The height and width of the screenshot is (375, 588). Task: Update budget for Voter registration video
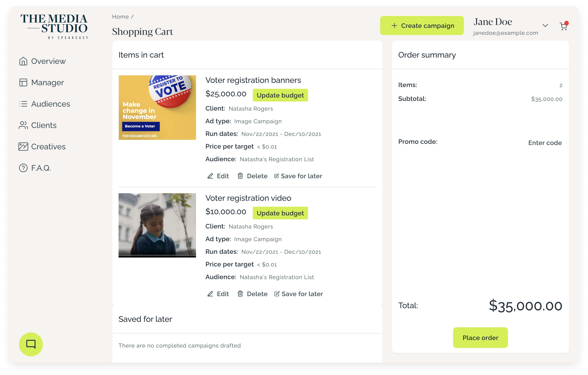coord(280,213)
